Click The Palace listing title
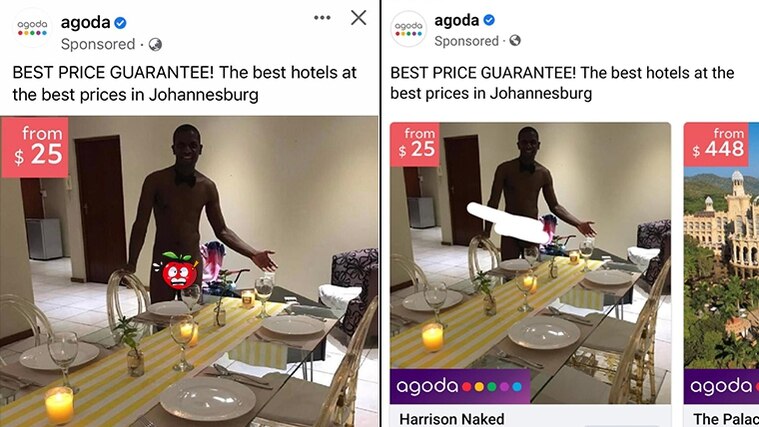Viewport: 759px width, 427px height. point(726,419)
